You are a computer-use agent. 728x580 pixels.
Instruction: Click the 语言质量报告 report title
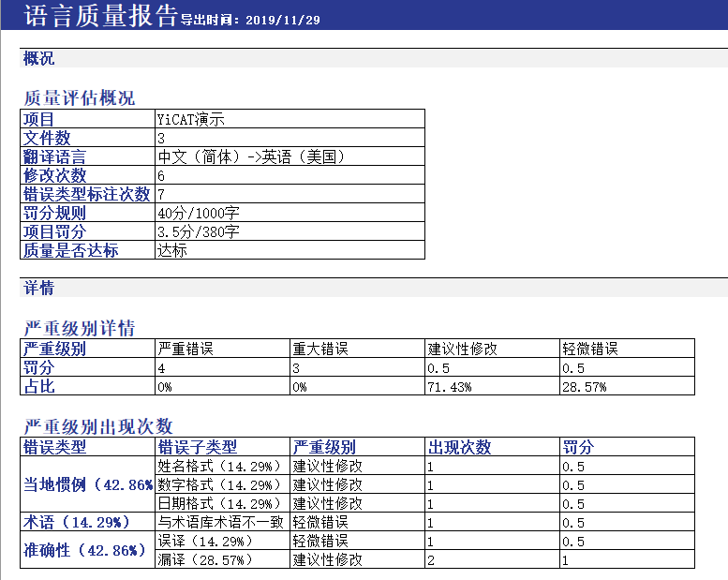click(99, 15)
